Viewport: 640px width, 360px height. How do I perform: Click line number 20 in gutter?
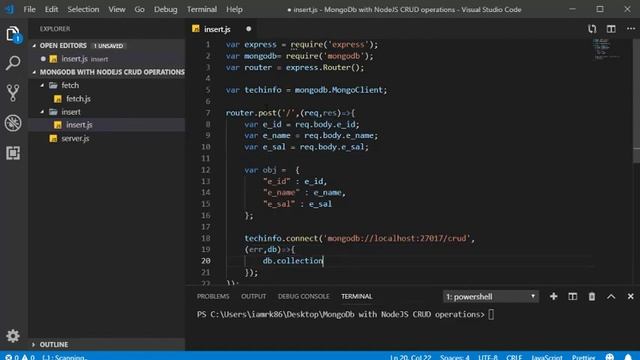pyautogui.click(x=206, y=260)
